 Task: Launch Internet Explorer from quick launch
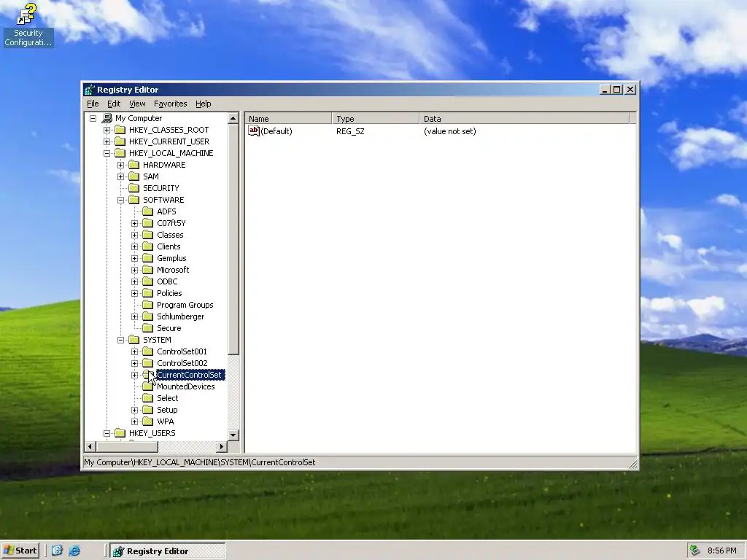coord(74,551)
